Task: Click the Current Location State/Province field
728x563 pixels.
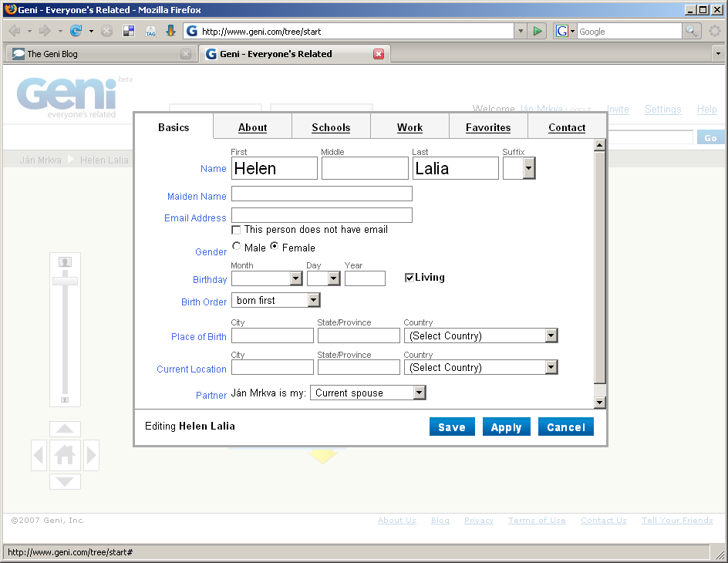Action: (x=359, y=368)
